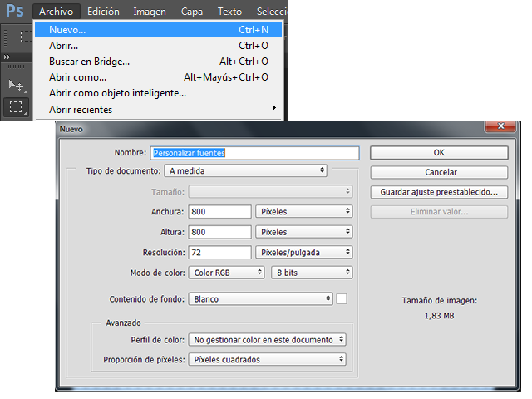The image size is (532, 399).
Task: Click the OK button
Action: point(439,153)
